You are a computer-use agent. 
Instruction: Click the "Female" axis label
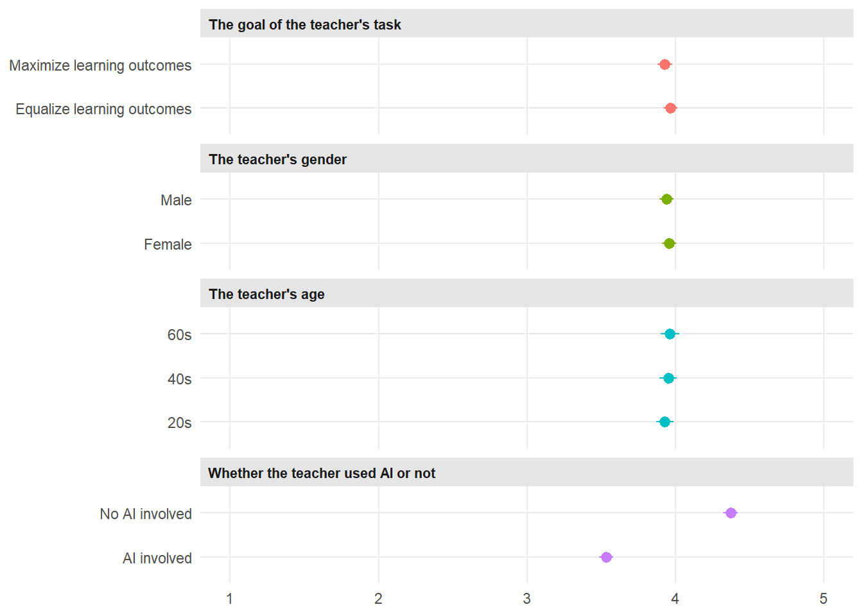[x=168, y=244]
